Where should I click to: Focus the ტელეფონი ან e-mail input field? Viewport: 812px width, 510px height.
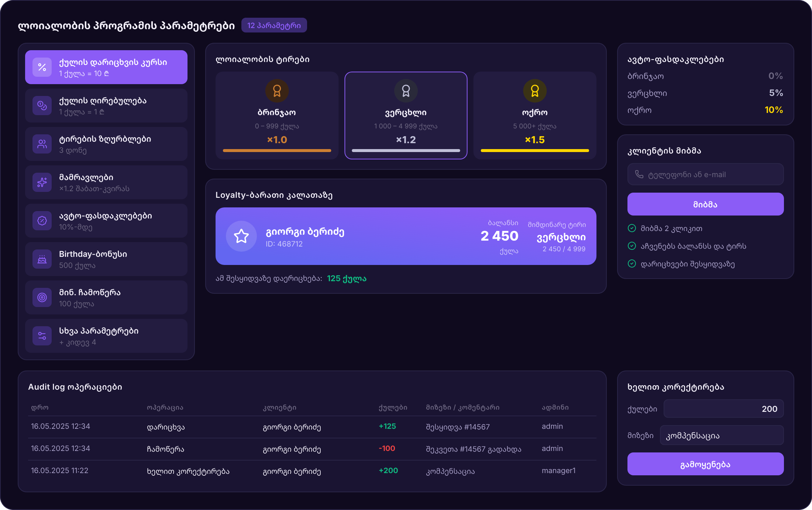click(x=705, y=174)
